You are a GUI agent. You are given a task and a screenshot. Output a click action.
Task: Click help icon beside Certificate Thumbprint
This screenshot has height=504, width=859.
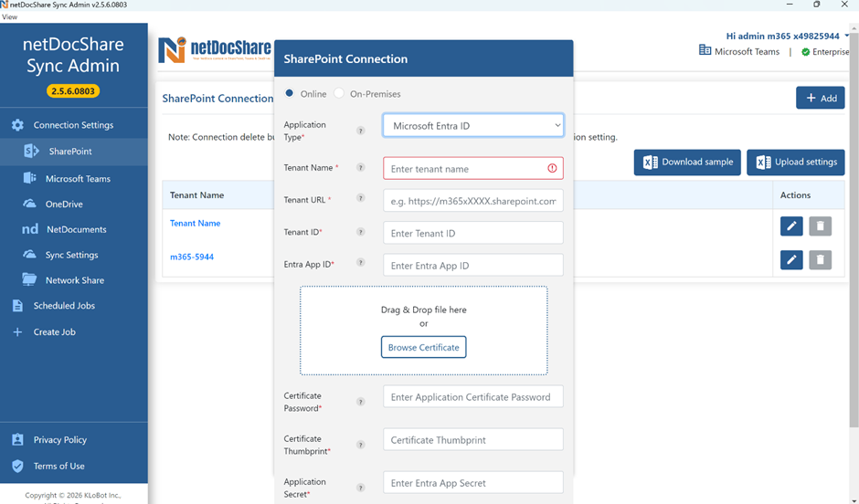pos(360,445)
